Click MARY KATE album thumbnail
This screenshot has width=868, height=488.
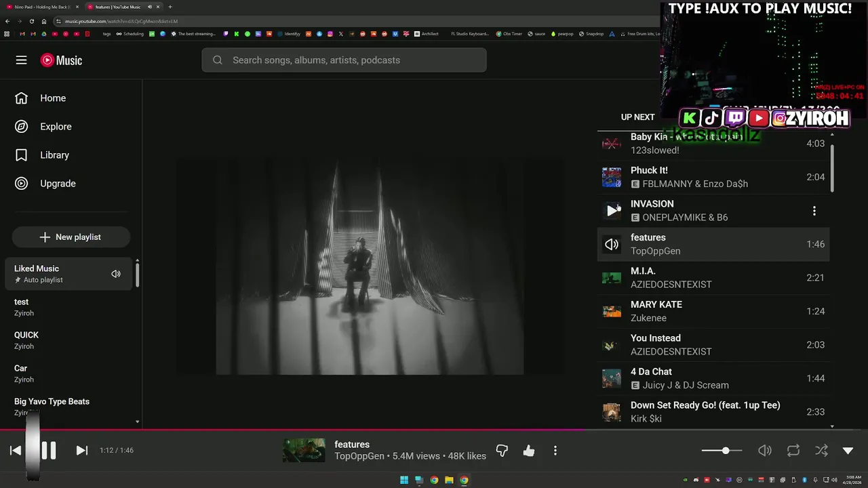click(612, 311)
